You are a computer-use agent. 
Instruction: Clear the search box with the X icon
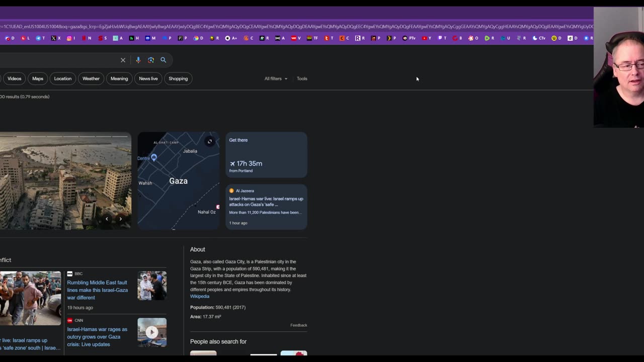(x=123, y=60)
